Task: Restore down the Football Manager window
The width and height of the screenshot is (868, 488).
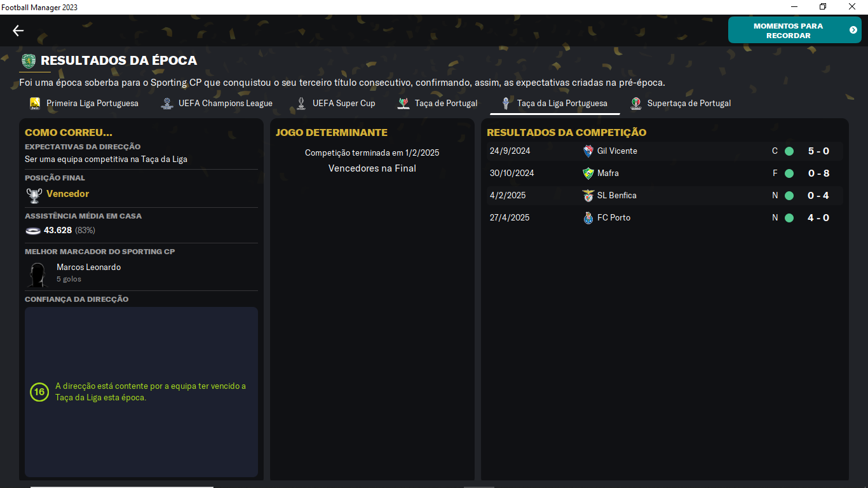Action: 823,7
